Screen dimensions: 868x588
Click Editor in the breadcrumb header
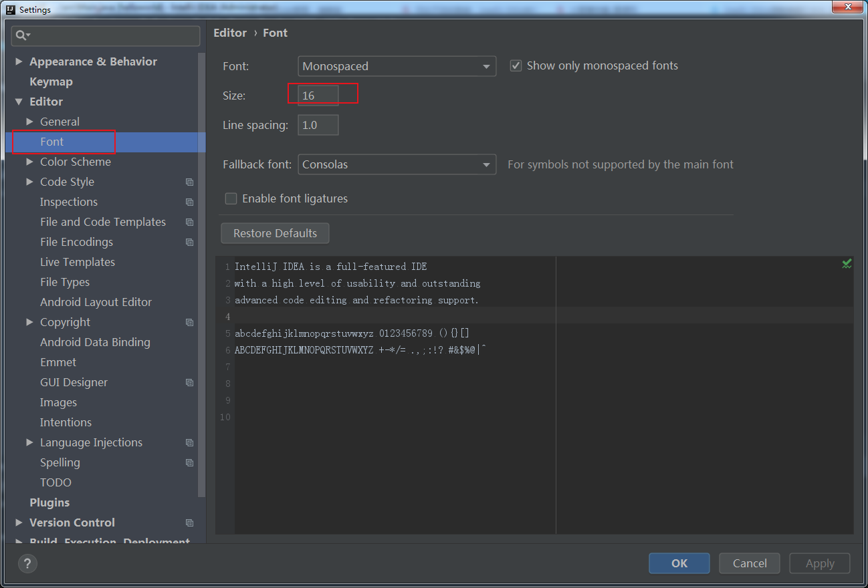pyautogui.click(x=230, y=33)
